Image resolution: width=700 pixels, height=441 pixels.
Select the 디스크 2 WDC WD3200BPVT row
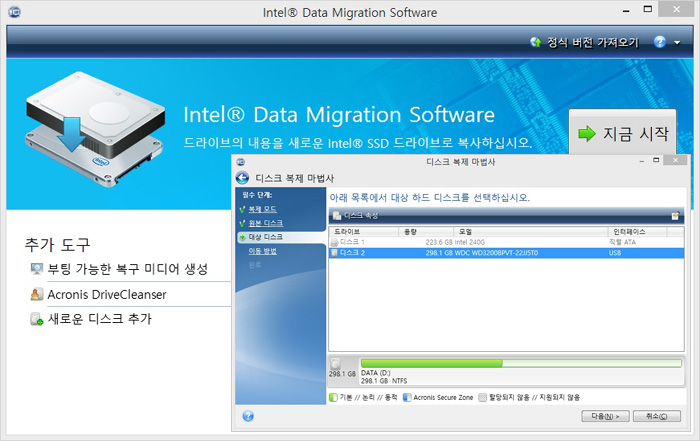506,253
